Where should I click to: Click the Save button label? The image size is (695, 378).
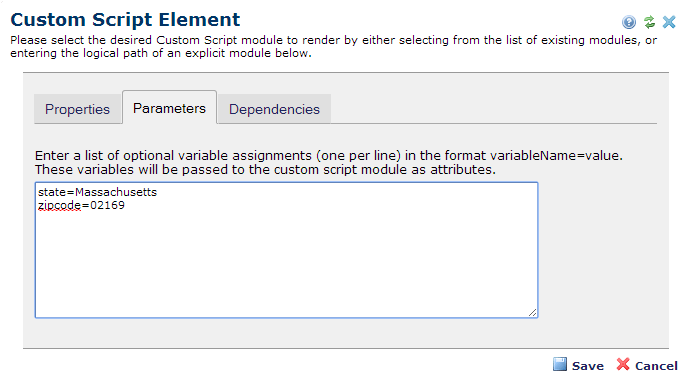click(588, 366)
